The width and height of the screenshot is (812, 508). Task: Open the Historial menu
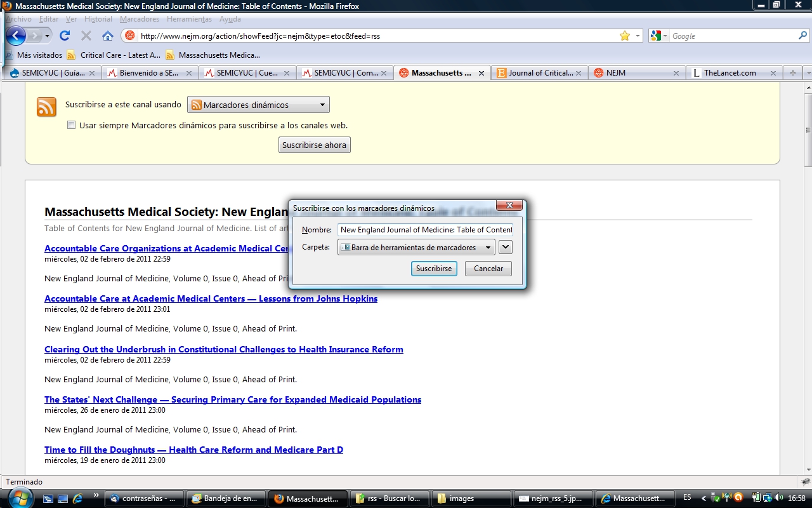click(98, 19)
